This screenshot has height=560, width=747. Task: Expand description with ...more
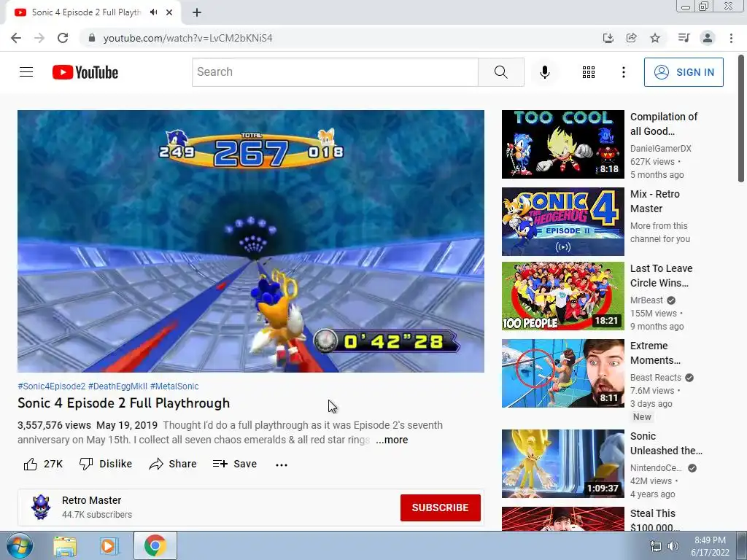pyautogui.click(x=392, y=440)
